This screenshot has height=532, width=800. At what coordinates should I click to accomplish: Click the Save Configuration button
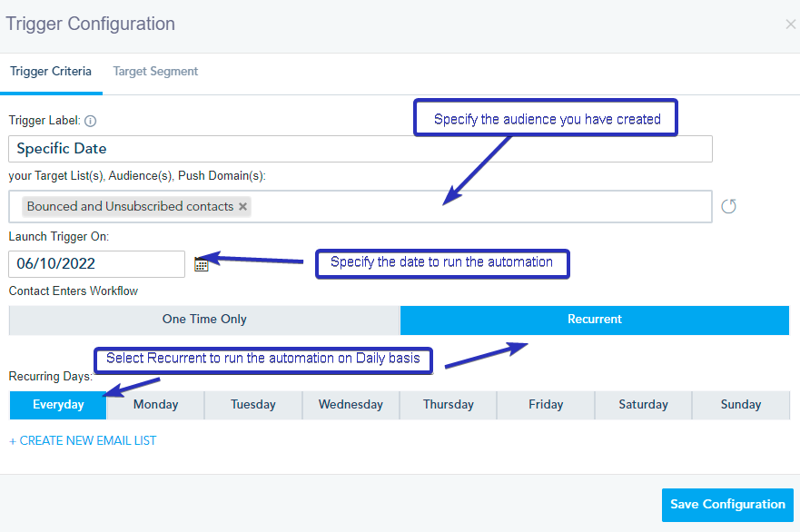727,505
